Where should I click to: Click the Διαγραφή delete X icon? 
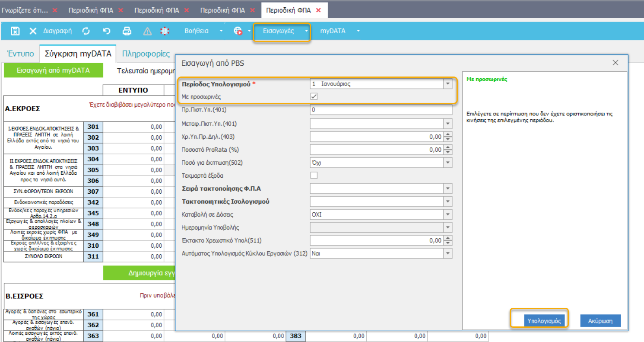[x=33, y=31]
